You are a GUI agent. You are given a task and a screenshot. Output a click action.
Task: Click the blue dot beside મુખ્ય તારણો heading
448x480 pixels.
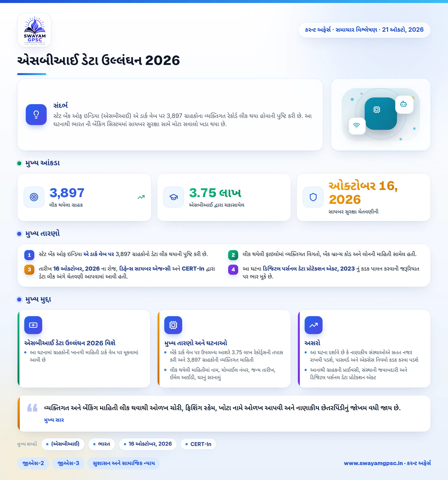pyautogui.click(x=19, y=234)
